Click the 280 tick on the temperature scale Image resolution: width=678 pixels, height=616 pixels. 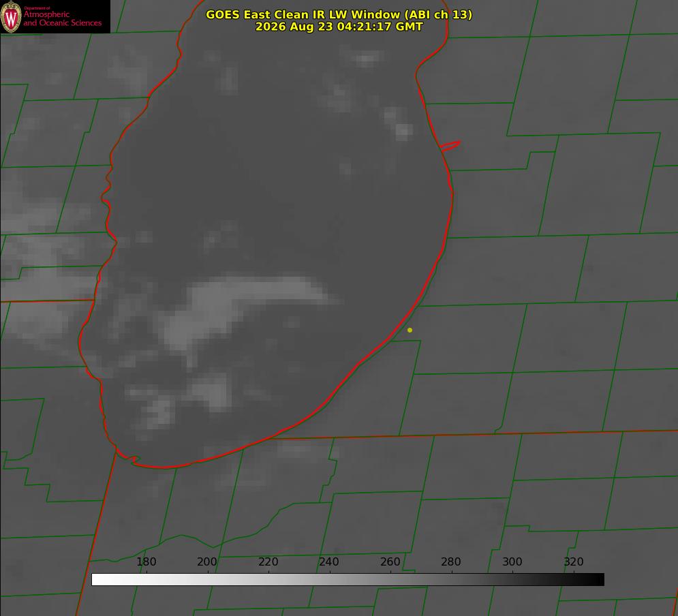pyautogui.click(x=451, y=561)
